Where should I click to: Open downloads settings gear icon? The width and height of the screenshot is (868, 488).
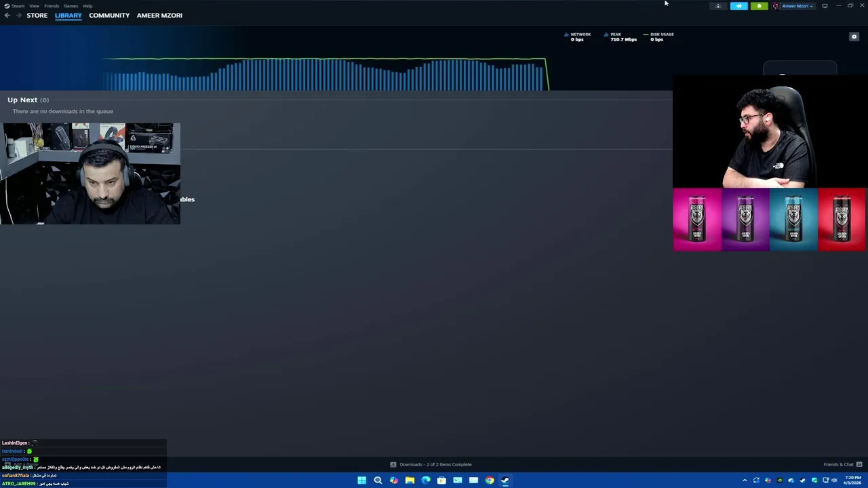pyautogui.click(x=854, y=37)
